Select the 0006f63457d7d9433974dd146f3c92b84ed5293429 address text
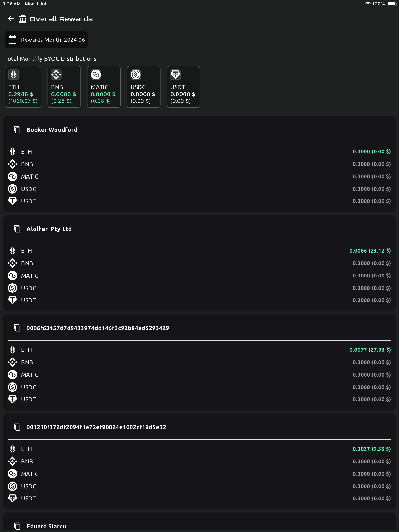Viewport: 399px width, 532px height. [x=98, y=328]
